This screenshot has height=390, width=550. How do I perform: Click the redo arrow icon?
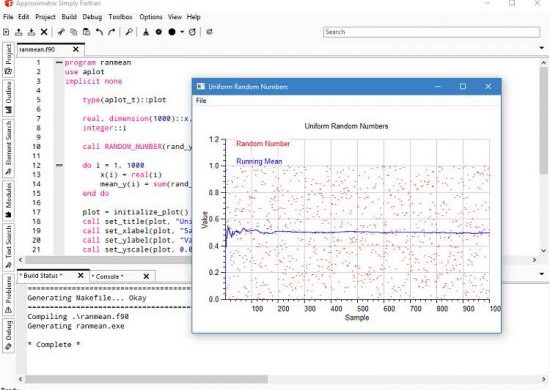click(x=112, y=32)
